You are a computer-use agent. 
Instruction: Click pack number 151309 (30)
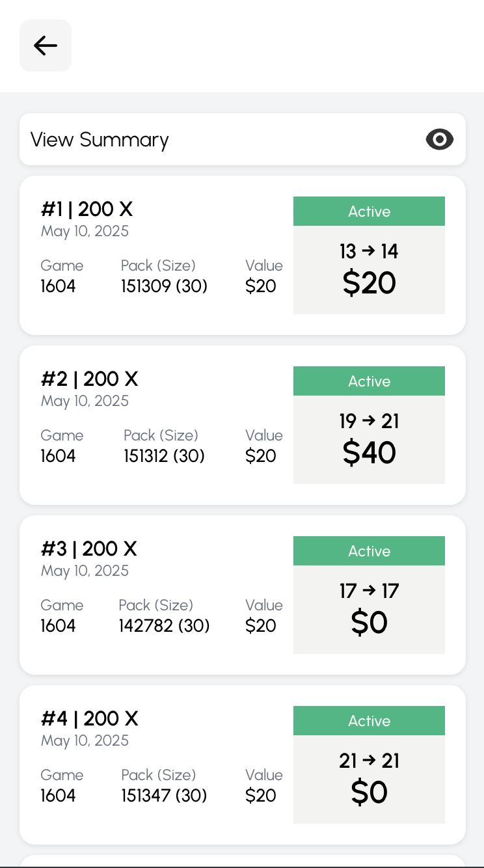point(164,286)
